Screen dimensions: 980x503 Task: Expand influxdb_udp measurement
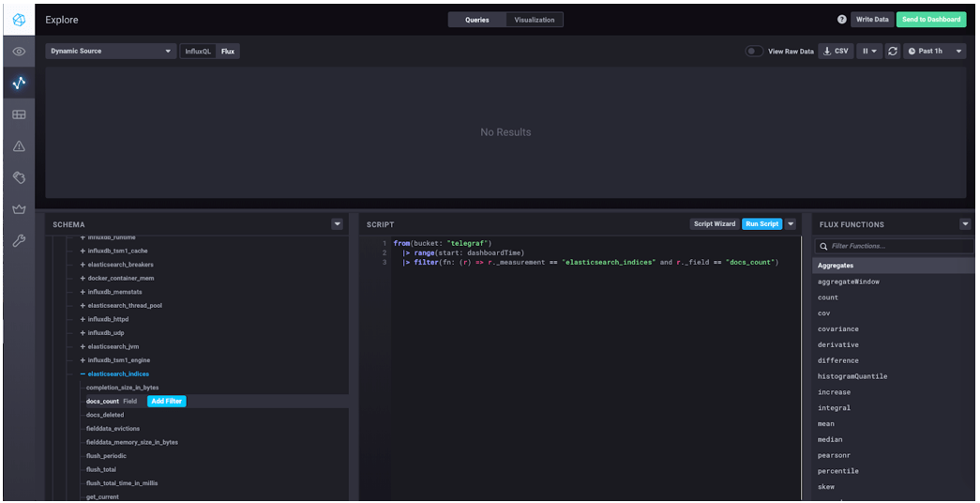coord(101,333)
